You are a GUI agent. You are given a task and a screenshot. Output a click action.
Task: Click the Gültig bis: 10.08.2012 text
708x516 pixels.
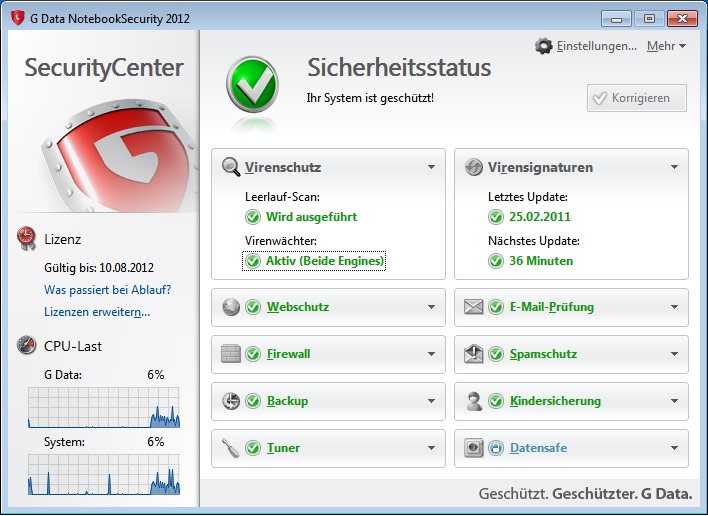point(99,268)
